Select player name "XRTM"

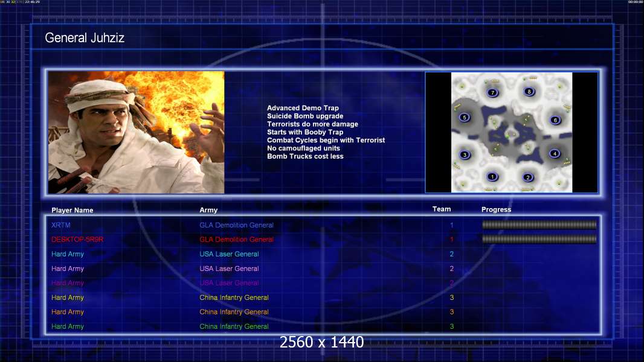[61, 225]
